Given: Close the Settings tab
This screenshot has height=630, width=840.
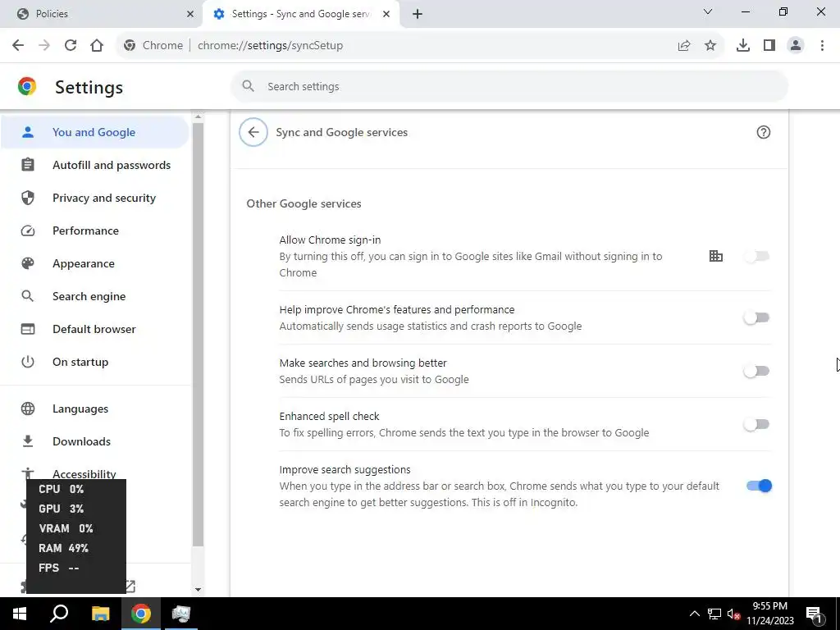Looking at the screenshot, I should click(386, 14).
